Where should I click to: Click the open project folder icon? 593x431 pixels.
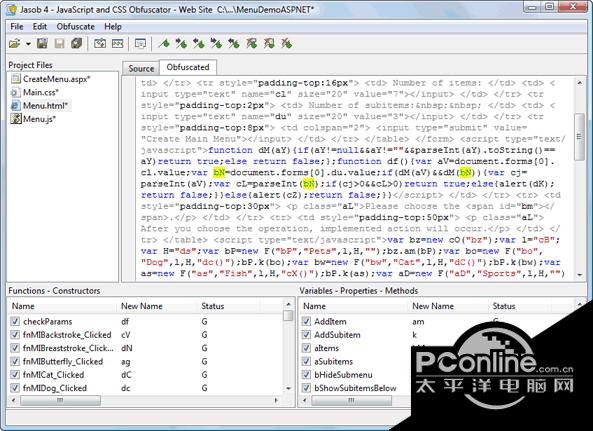point(15,44)
